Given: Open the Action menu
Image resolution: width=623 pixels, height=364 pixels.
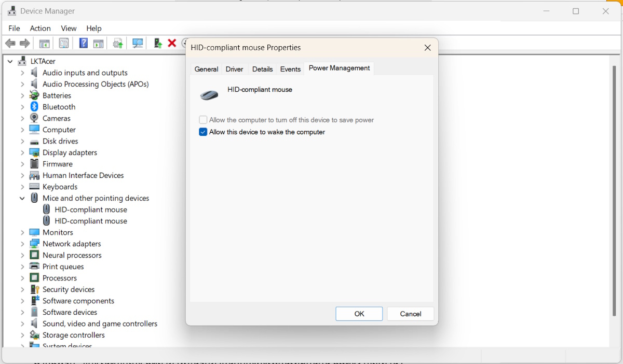Looking at the screenshot, I should [40, 29].
